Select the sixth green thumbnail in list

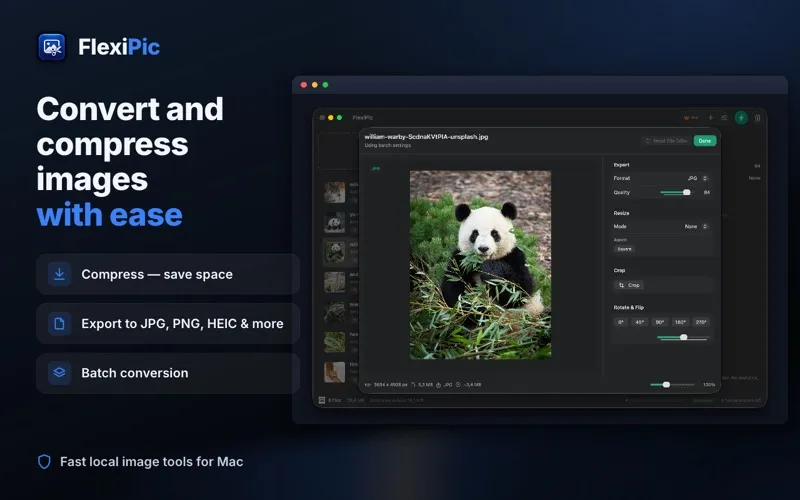[335, 342]
